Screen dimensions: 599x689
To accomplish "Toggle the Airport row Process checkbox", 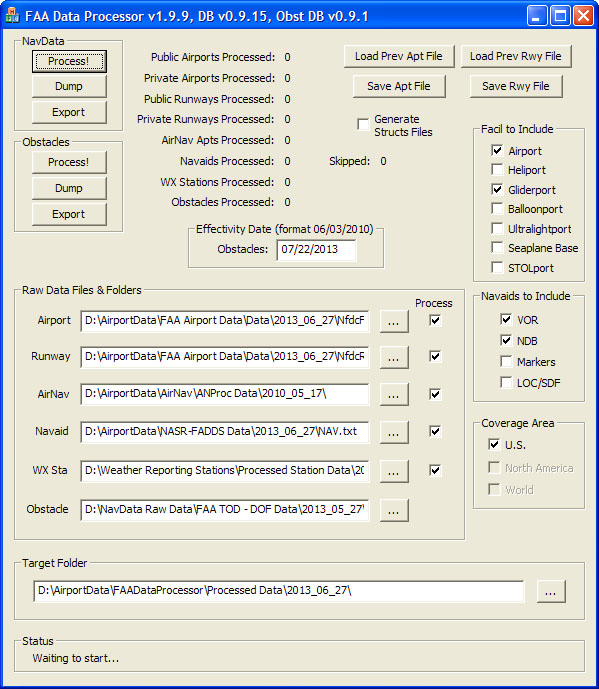I will (435, 320).
